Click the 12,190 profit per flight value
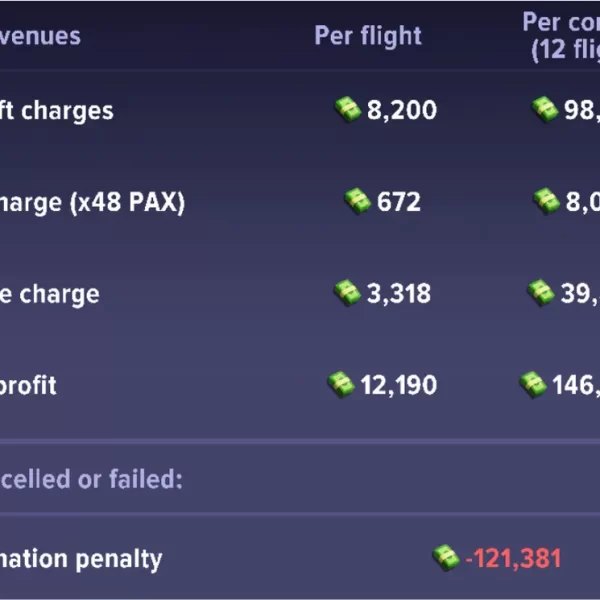This screenshot has height=600, width=600. 399,385
